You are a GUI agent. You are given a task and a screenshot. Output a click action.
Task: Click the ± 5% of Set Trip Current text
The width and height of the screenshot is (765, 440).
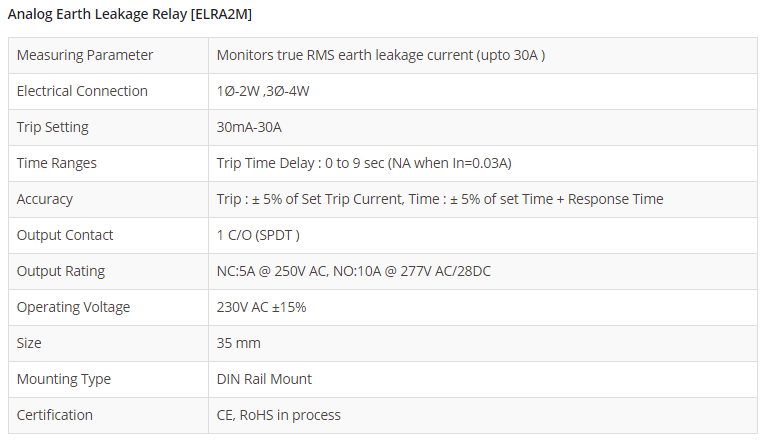click(x=325, y=199)
